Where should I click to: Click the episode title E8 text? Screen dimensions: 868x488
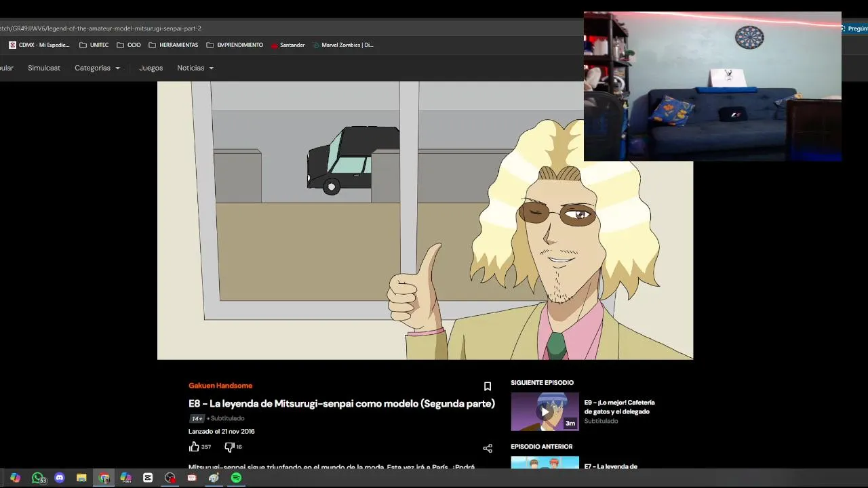coord(342,403)
